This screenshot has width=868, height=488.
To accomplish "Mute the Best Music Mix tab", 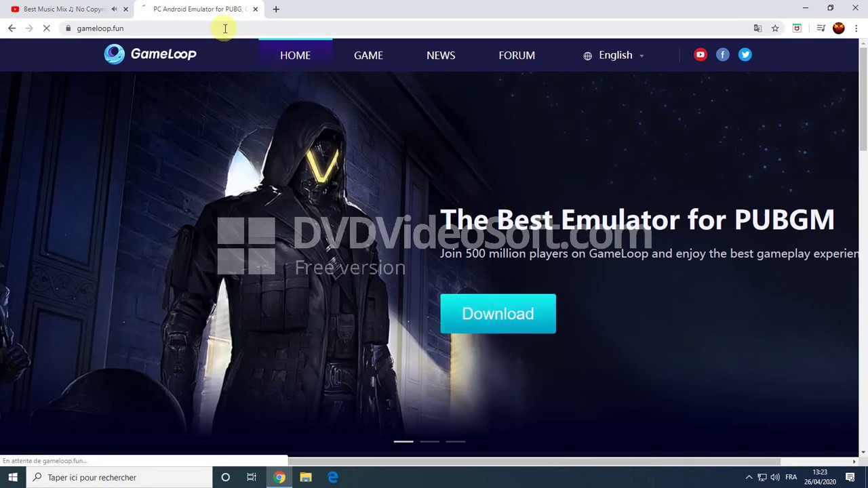I will pyautogui.click(x=114, y=9).
